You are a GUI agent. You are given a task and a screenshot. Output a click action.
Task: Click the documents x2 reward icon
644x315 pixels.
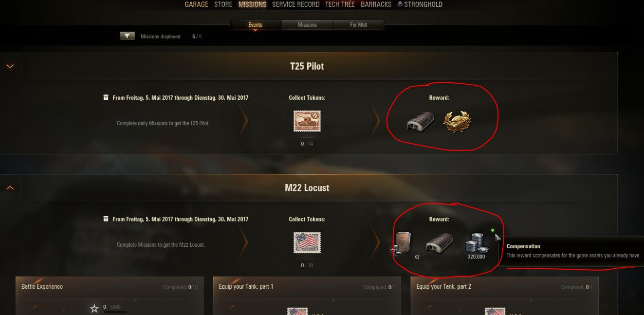tap(402, 243)
